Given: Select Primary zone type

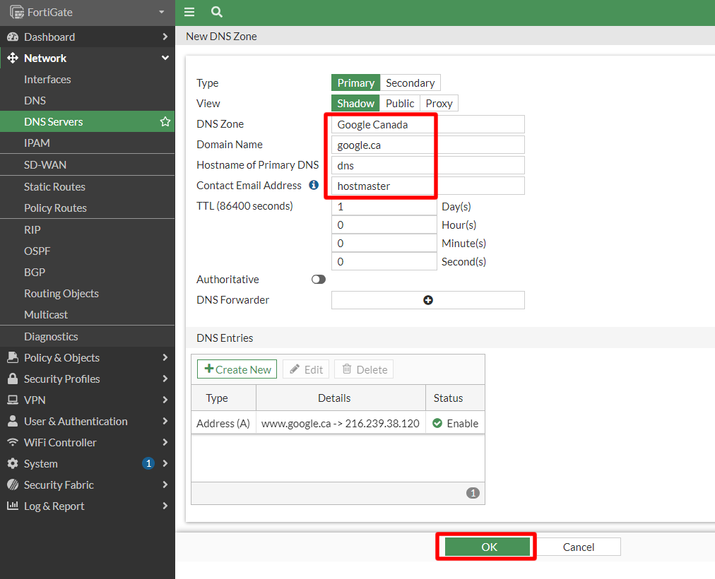Looking at the screenshot, I should [x=356, y=83].
